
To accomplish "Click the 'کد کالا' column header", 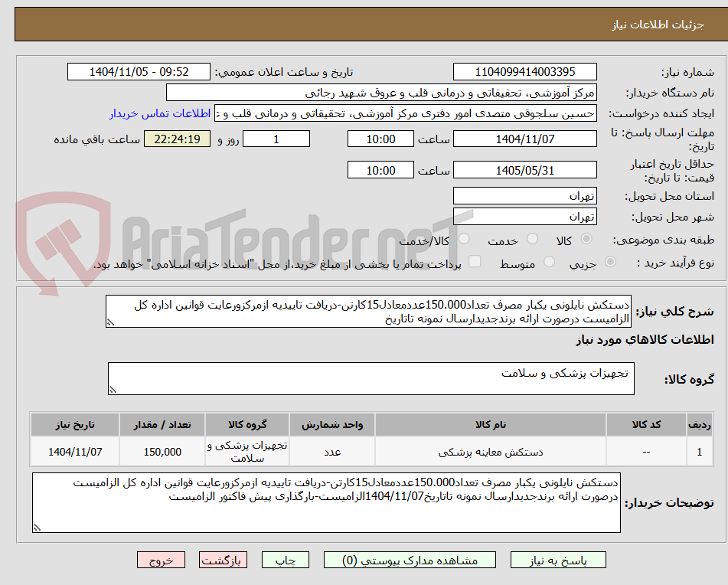I will [646, 425].
